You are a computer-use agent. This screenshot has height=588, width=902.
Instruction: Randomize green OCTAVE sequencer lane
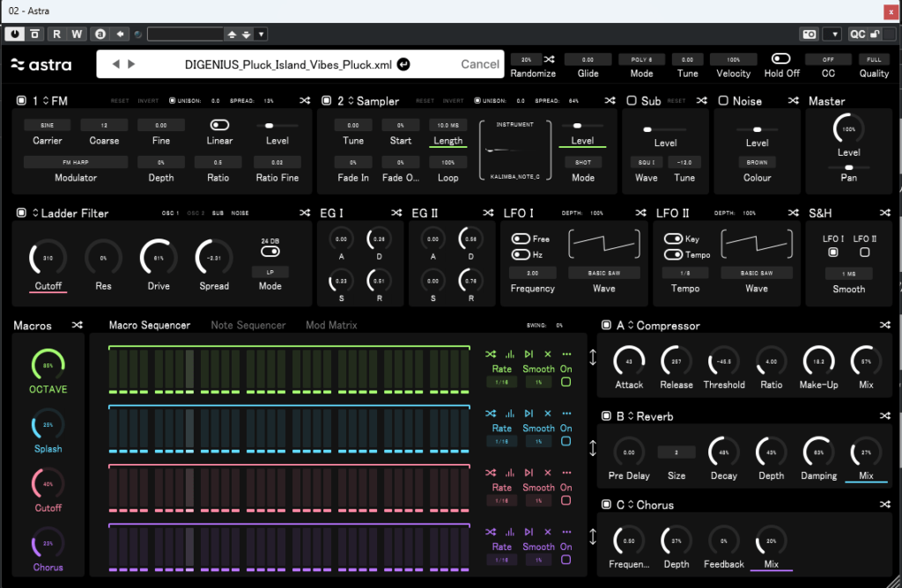[490, 354]
